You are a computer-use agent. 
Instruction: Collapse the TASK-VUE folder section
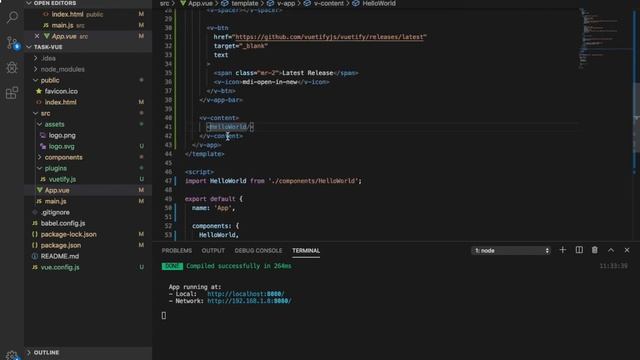coord(88,47)
